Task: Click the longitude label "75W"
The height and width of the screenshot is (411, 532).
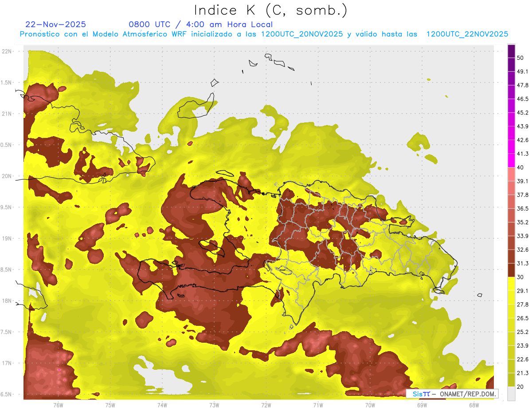Action: [x=110, y=405]
